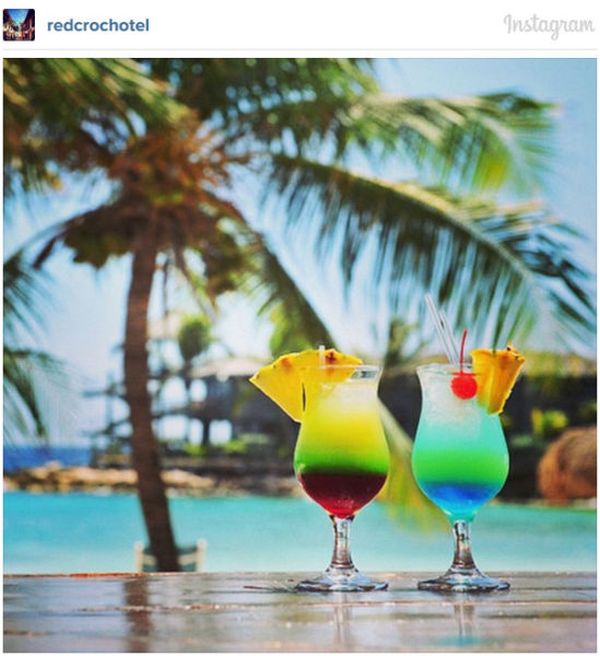The width and height of the screenshot is (600, 656).
Task: Click the pineapple slice on the left glass
Action: coord(299,381)
